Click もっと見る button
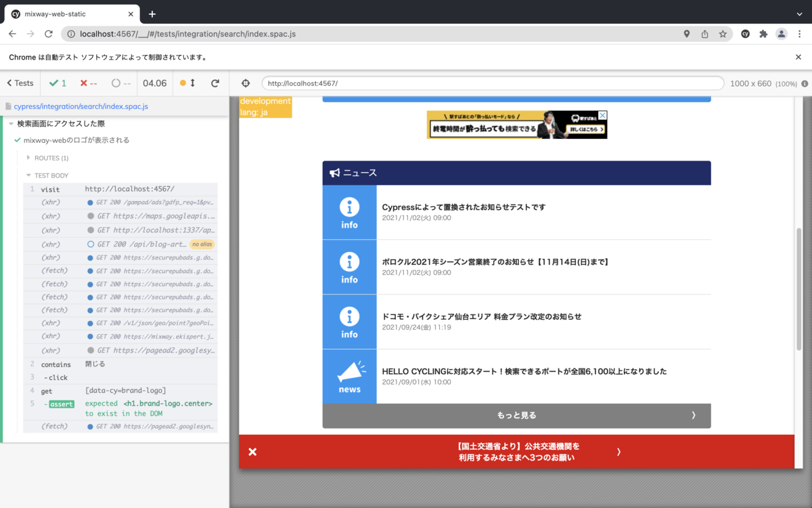Image resolution: width=812 pixels, height=508 pixels. 516,416
